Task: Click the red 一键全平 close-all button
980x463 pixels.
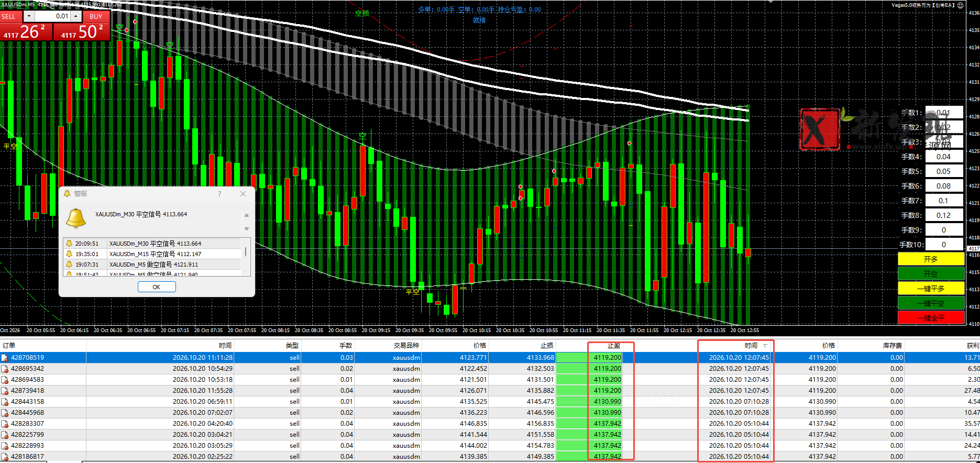Action: point(931,318)
